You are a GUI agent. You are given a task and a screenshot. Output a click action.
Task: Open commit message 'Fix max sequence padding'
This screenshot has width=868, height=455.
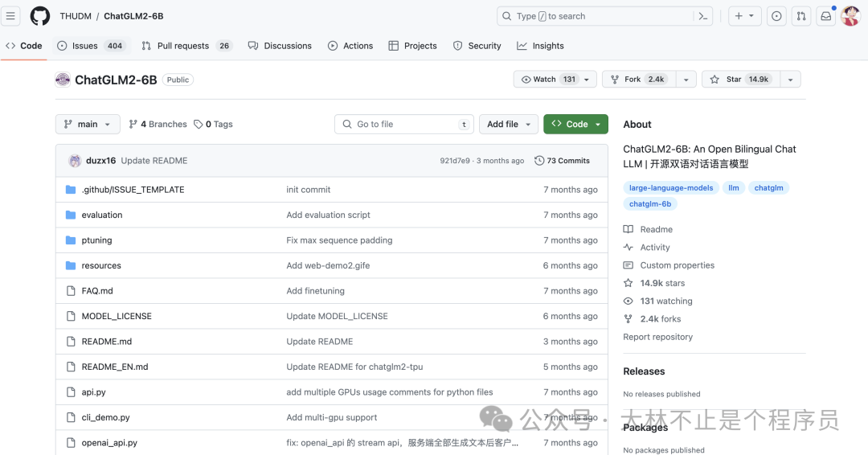coord(339,240)
